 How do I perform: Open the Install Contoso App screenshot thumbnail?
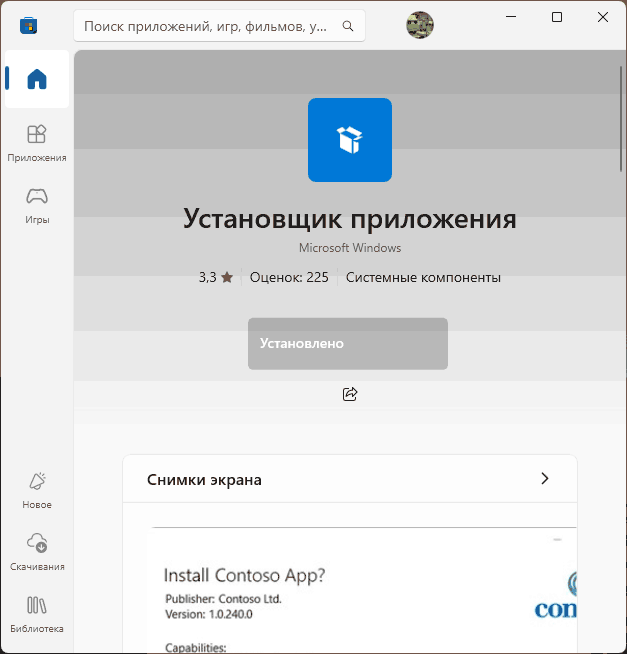364,590
